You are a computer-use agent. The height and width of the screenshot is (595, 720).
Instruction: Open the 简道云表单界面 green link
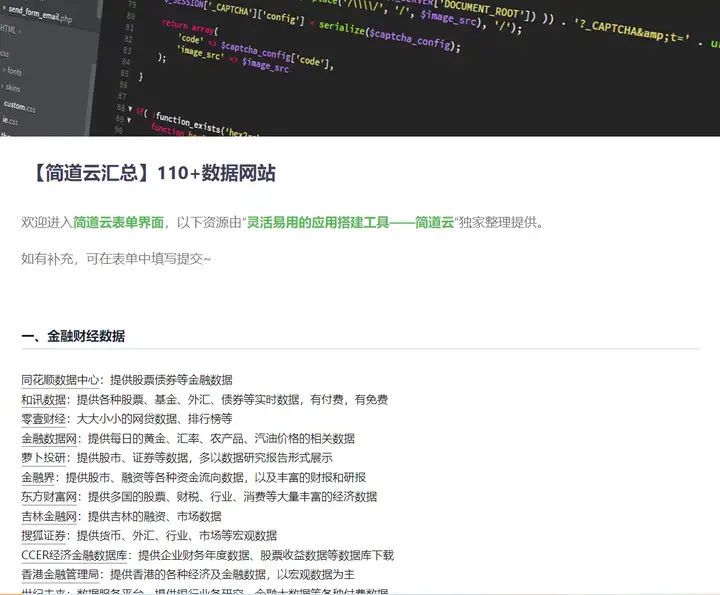tap(118, 222)
